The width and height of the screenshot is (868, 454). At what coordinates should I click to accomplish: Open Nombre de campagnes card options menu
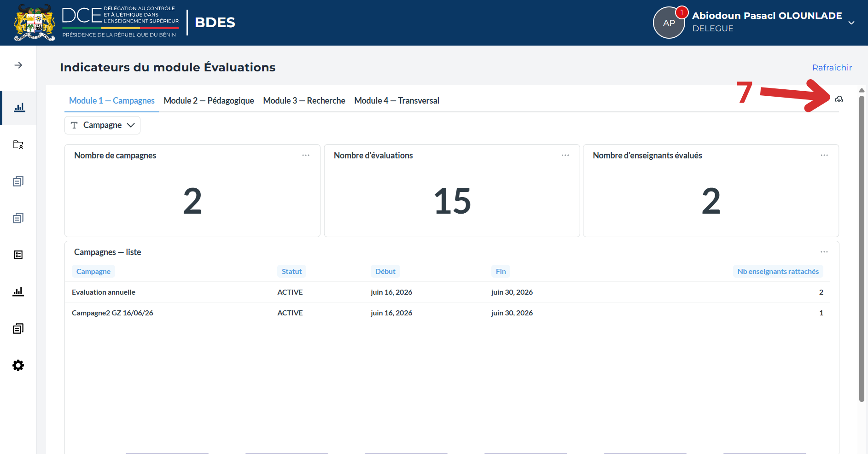click(306, 156)
